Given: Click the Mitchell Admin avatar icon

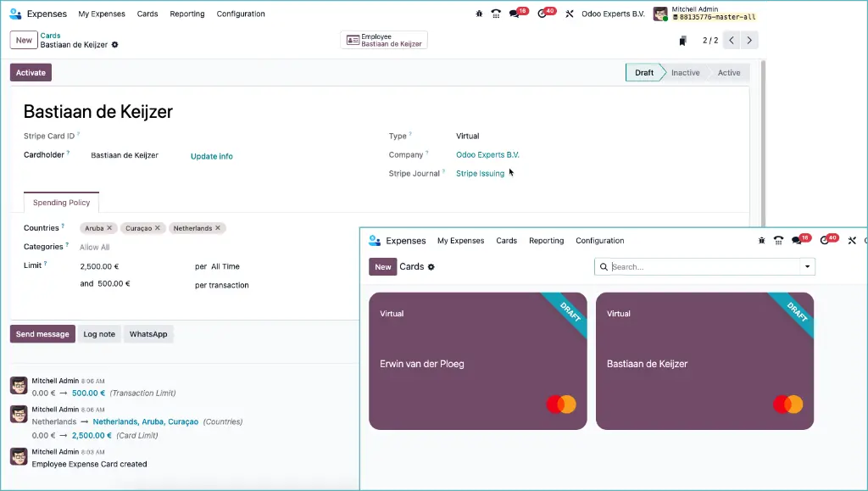Looking at the screenshot, I should click(659, 14).
